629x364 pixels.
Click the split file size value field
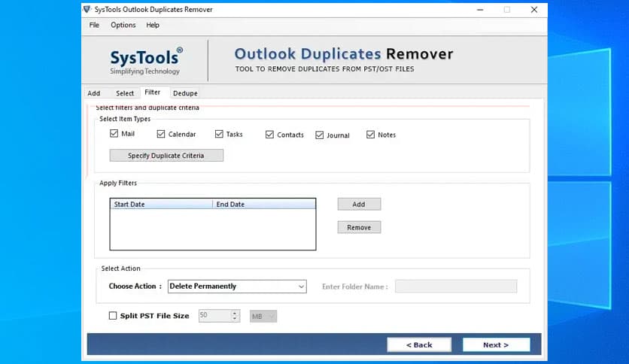215,316
